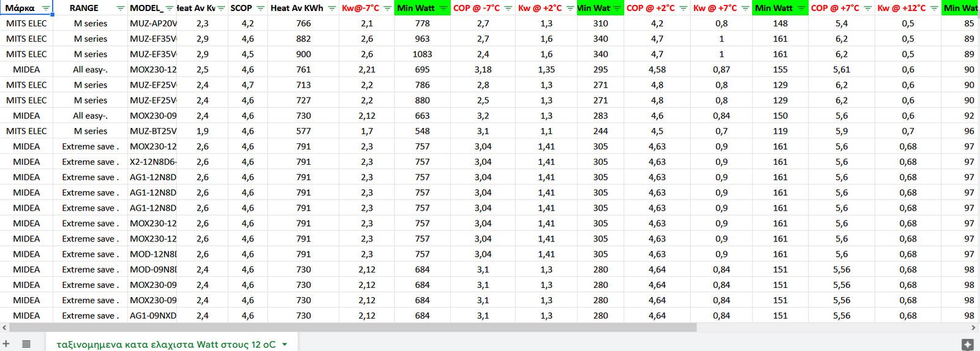980x351 pixels.
Task: Select the Heat Av KWh value 713
Action: coord(303,85)
